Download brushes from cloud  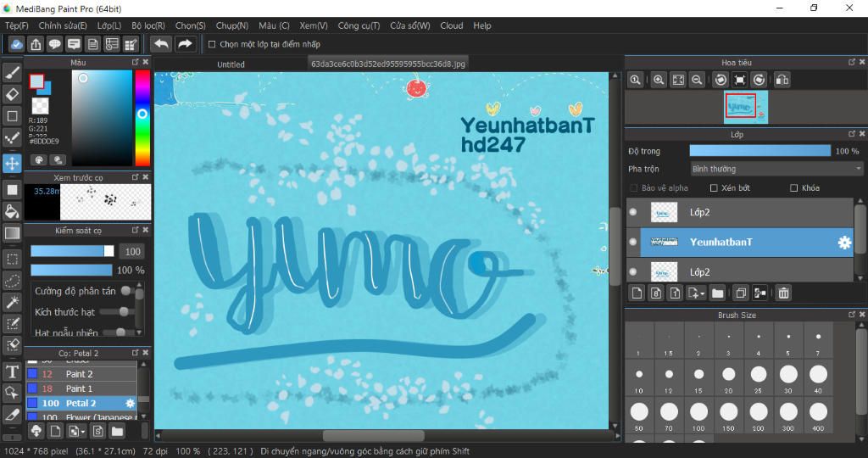click(36, 431)
